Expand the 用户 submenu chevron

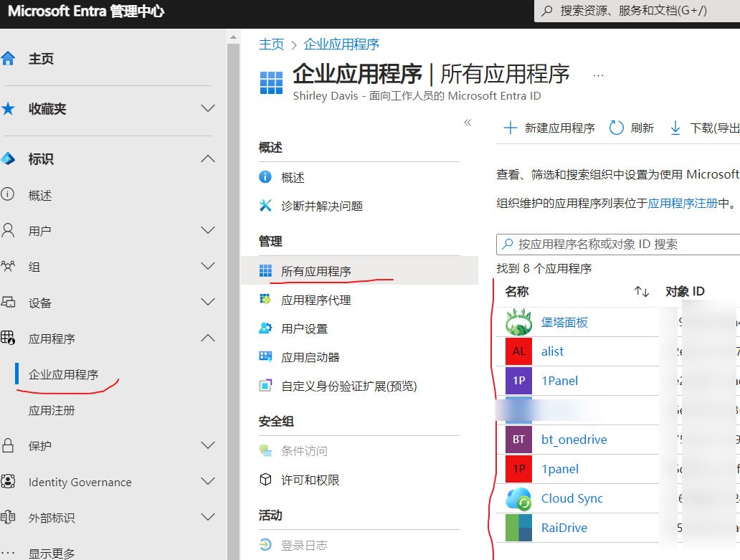[x=208, y=230]
